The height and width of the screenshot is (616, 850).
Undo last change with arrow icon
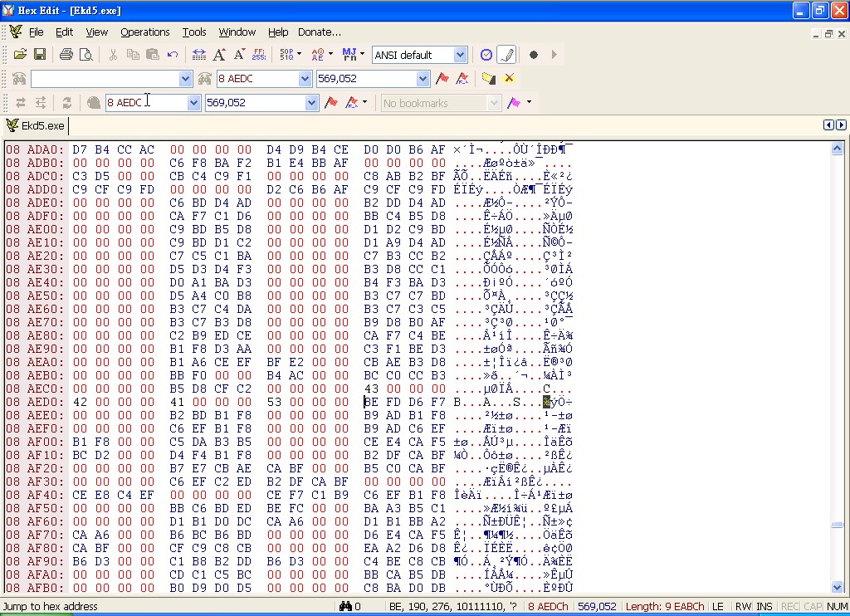[173, 54]
